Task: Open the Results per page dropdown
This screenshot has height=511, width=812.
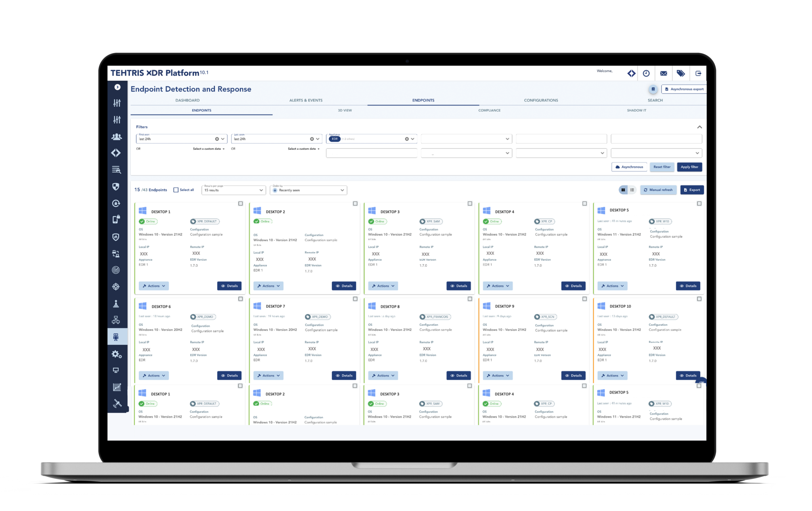Action: [x=233, y=190]
